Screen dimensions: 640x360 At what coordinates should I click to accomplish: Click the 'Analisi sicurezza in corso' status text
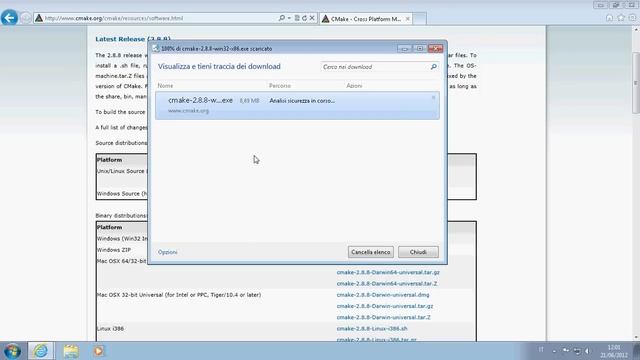click(x=302, y=100)
